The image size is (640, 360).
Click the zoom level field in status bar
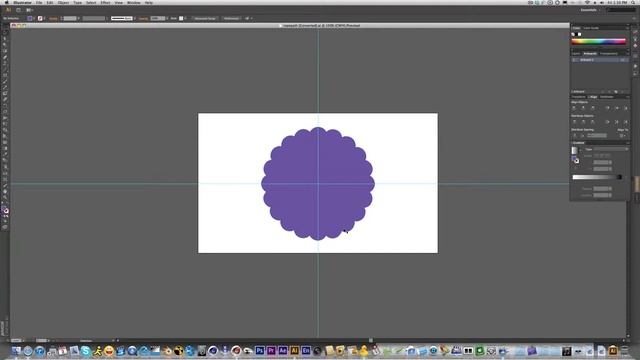coord(16,340)
